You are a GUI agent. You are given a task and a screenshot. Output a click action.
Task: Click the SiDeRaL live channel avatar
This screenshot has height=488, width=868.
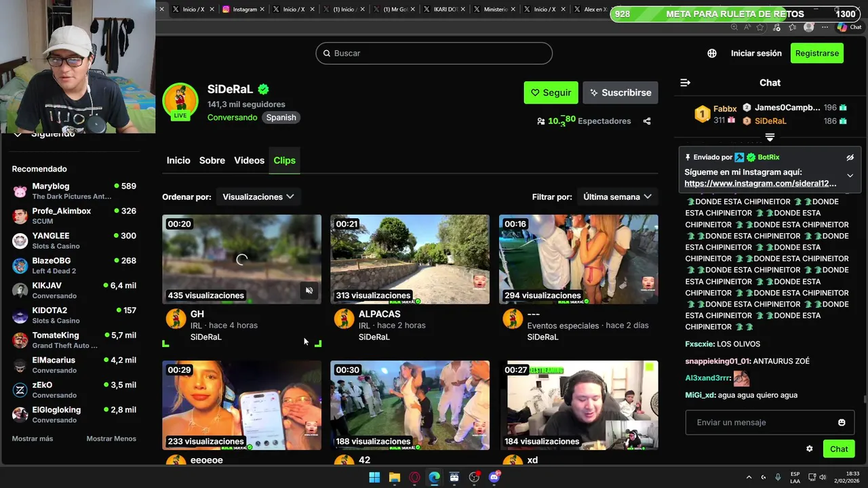180,102
